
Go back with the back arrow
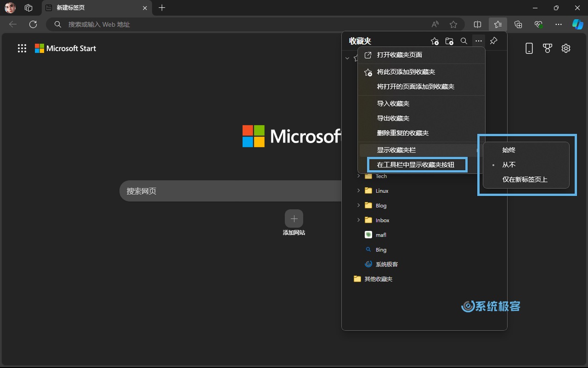pos(13,24)
